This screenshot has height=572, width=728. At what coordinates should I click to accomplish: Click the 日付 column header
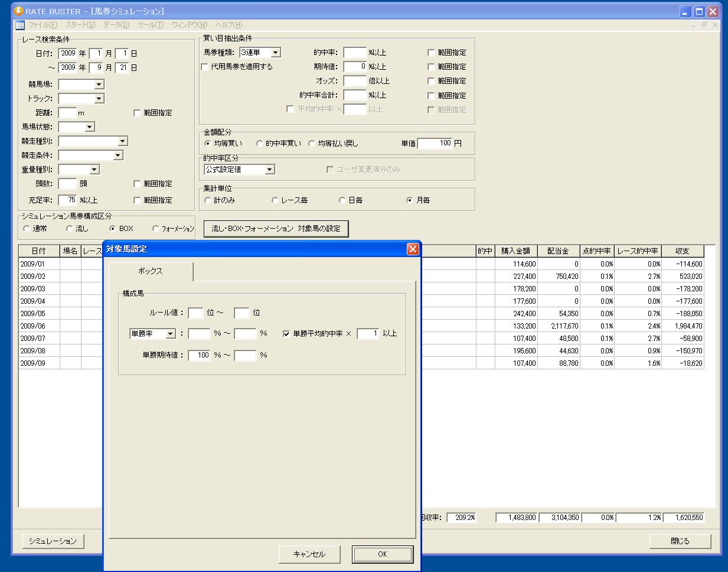[39, 251]
